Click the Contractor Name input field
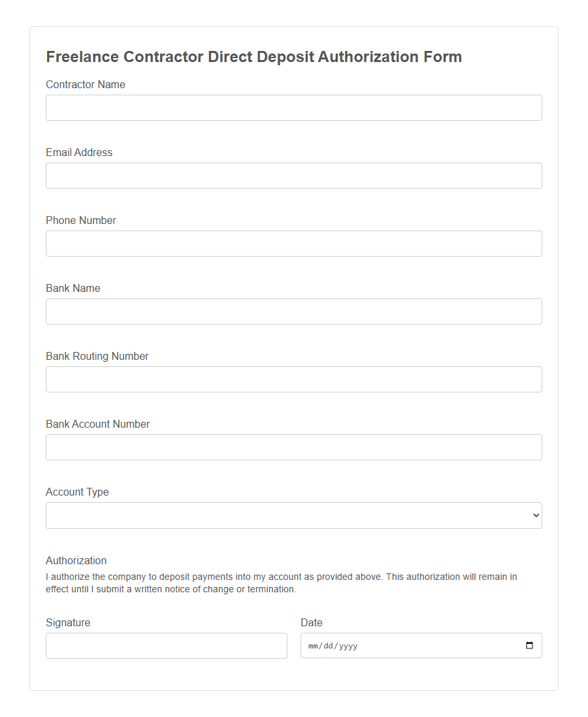Image resolution: width=588 pixels, height=717 pixels. [293, 107]
